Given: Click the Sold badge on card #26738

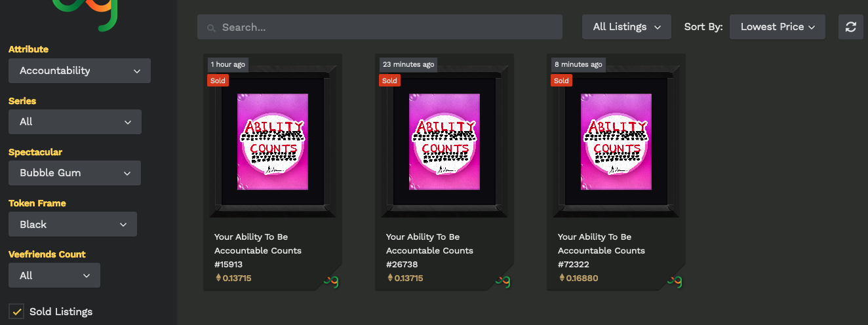Looking at the screenshot, I should pos(390,81).
